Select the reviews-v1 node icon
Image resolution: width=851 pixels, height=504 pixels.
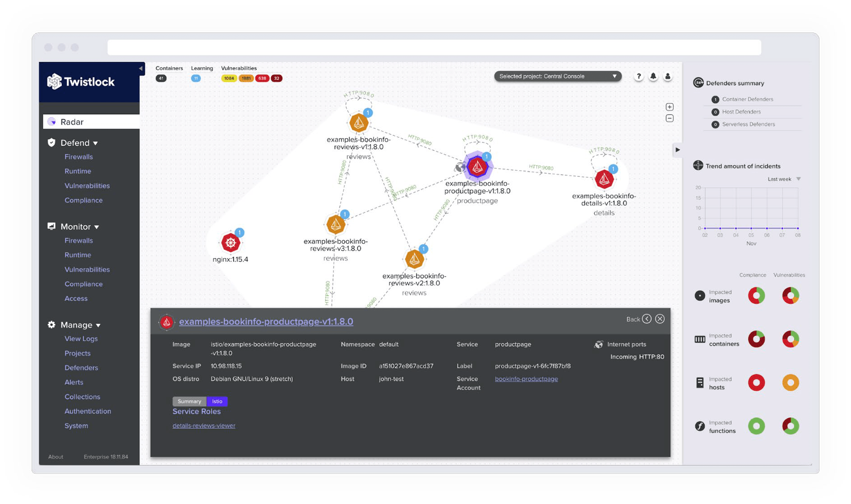[x=359, y=122]
